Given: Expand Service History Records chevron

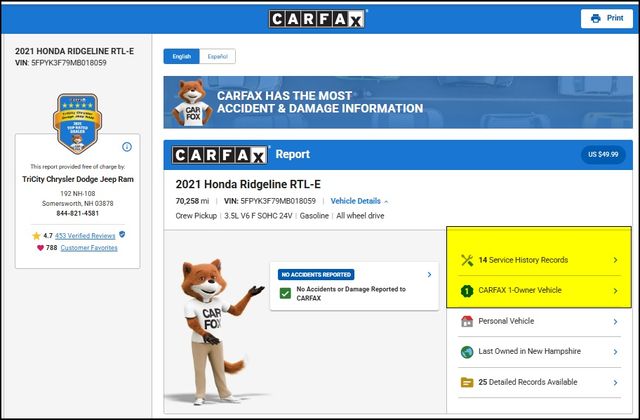Looking at the screenshot, I should point(616,260).
